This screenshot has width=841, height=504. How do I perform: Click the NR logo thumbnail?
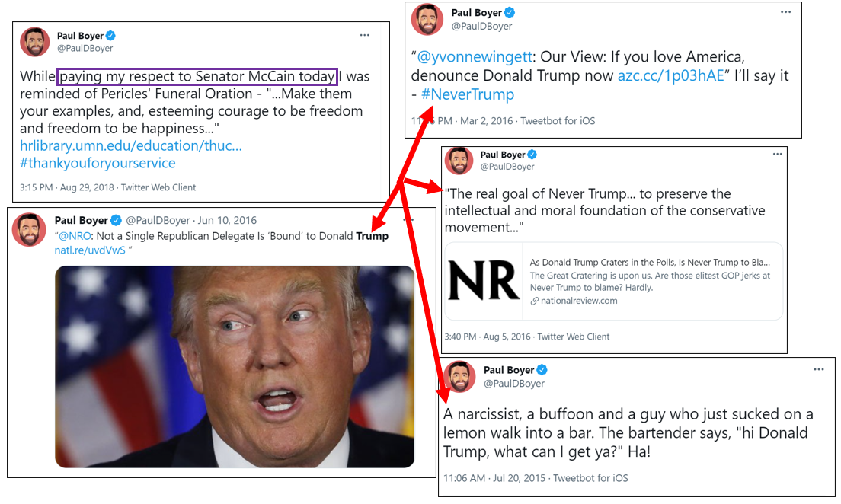484,282
